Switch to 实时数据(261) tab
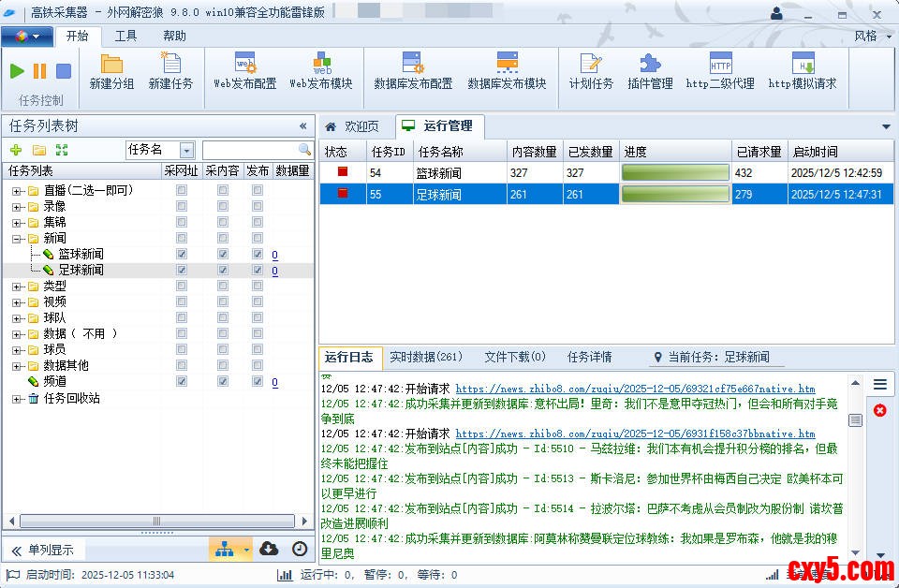This screenshot has height=588, width=899. coord(425,357)
